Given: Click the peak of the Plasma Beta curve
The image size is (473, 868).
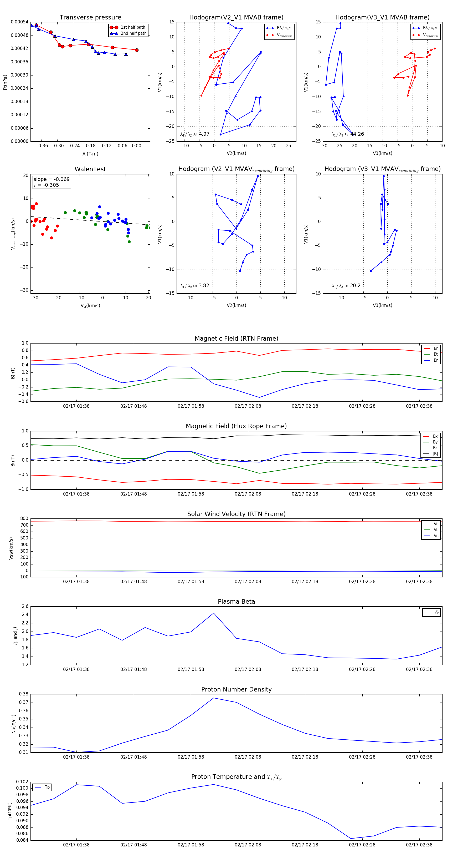Looking at the screenshot, I should point(213,613).
